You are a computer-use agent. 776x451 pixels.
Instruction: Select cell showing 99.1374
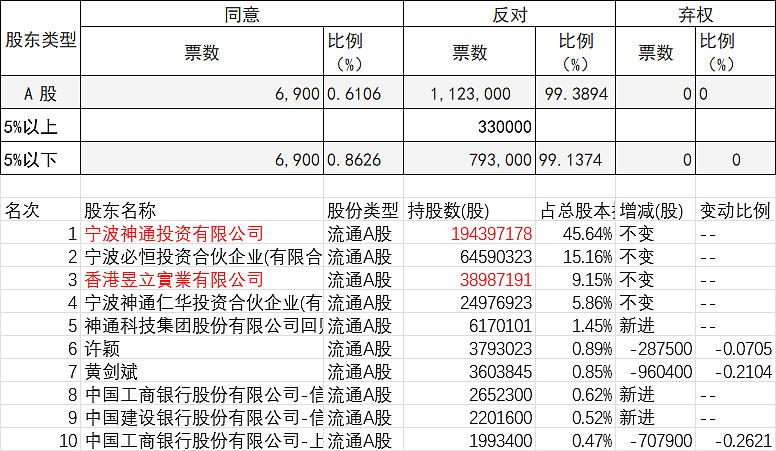(x=575, y=158)
